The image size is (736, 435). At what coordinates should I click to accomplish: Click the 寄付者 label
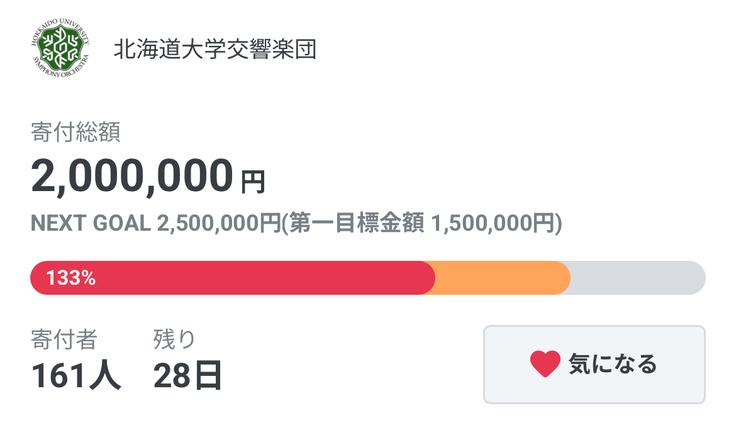click(64, 339)
